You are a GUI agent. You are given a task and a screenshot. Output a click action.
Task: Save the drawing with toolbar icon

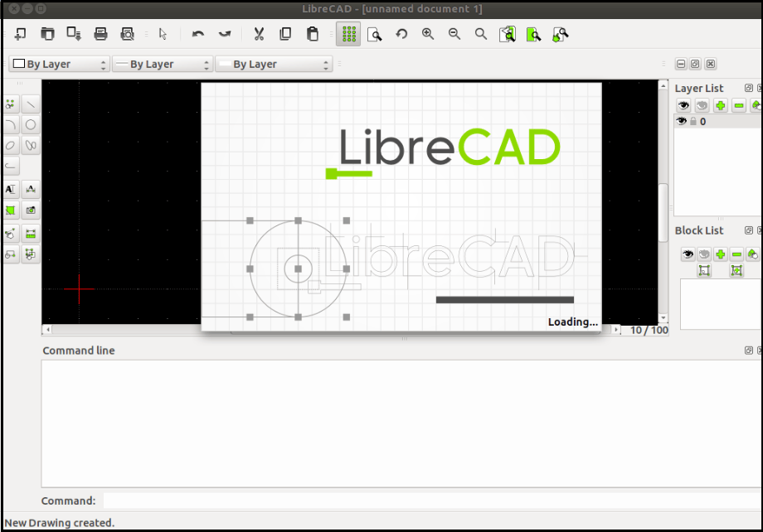tap(74, 34)
